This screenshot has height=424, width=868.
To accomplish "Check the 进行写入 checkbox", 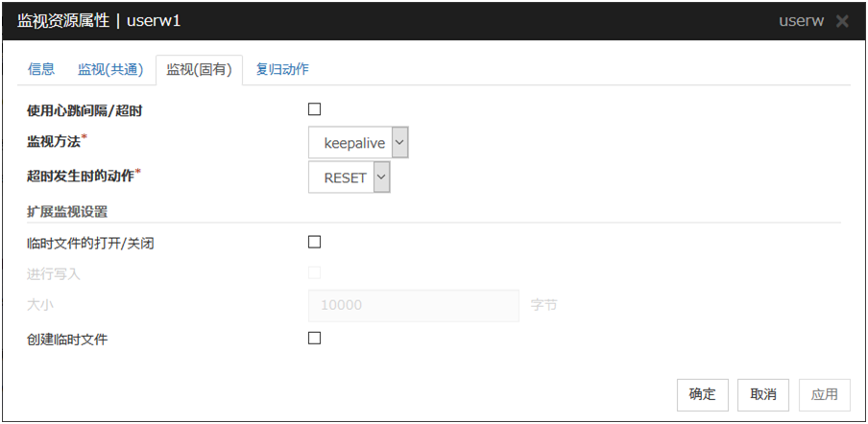I will pos(315,273).
